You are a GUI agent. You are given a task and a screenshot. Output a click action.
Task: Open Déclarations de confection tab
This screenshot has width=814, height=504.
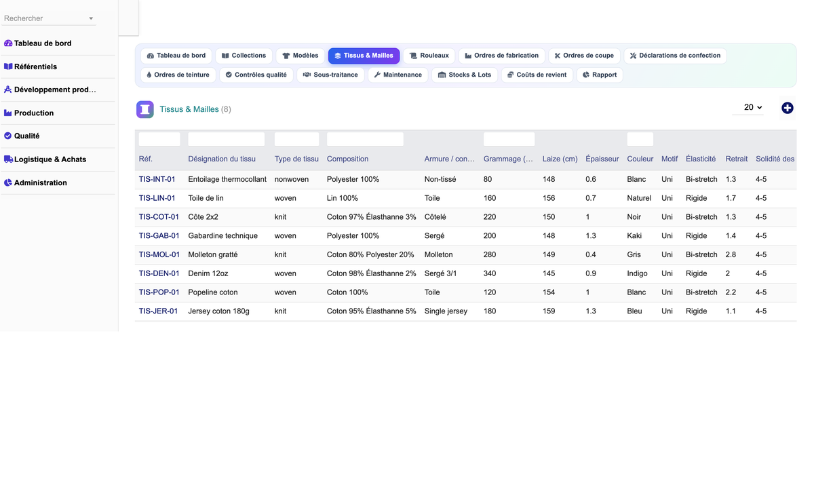pos(675,56)
